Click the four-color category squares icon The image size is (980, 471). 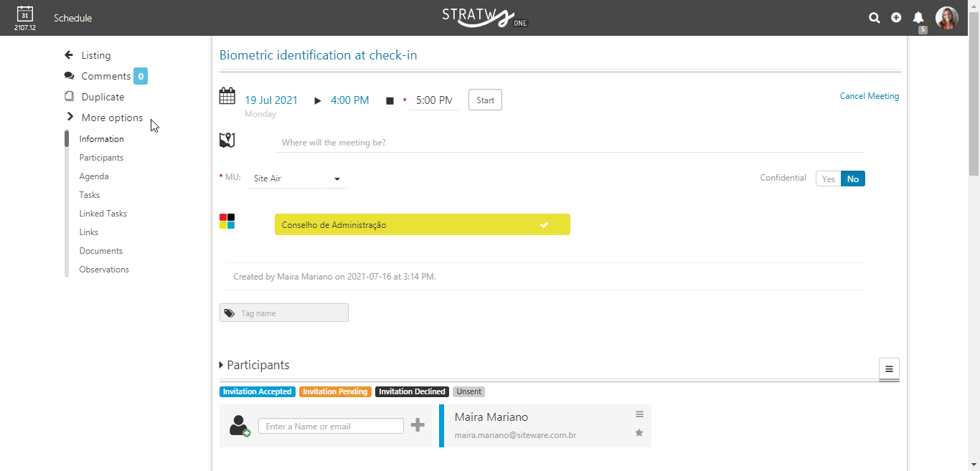(x=227, y=222)
